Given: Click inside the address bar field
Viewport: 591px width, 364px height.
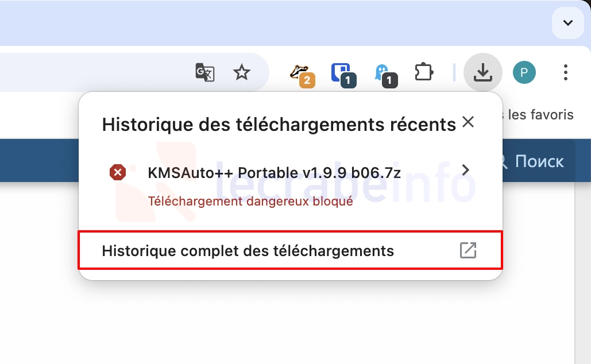Looking at the screenshot, I should (92, 72).
